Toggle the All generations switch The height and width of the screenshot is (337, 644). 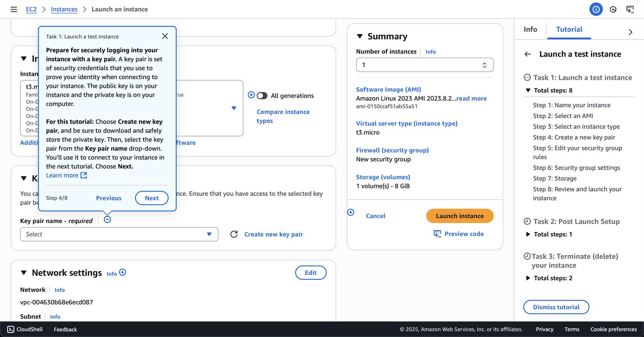click(x=262, y=96)
